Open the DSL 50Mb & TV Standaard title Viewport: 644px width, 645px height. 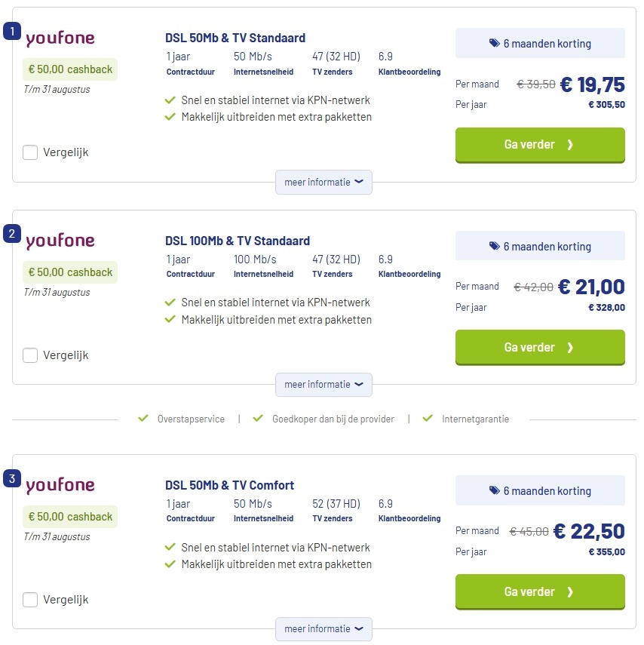pos(235,38)
